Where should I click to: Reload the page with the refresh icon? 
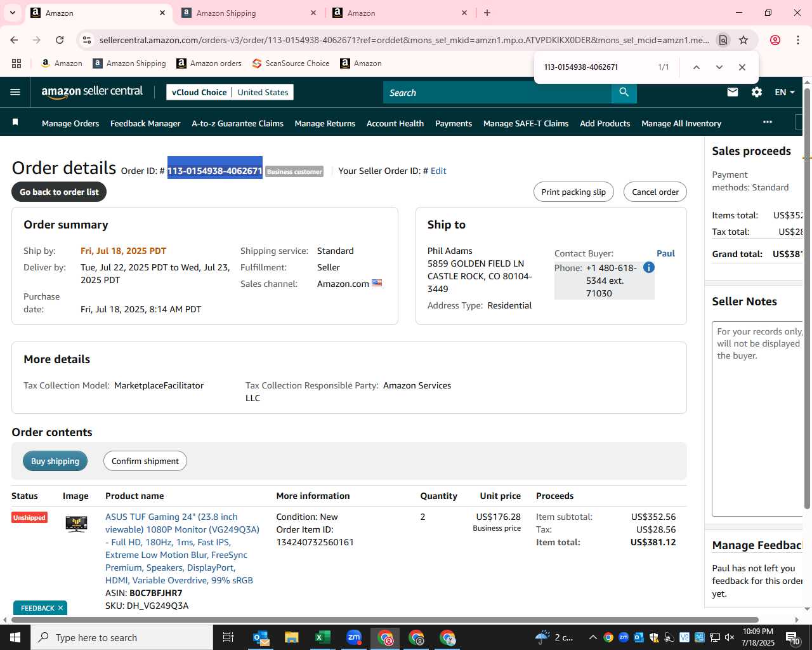(60, 40)
